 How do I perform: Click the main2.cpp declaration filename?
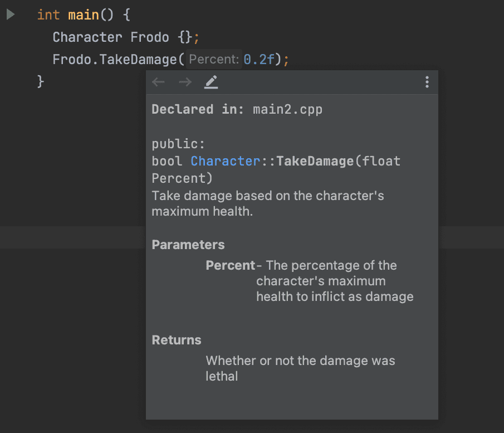tap(287, 109)
